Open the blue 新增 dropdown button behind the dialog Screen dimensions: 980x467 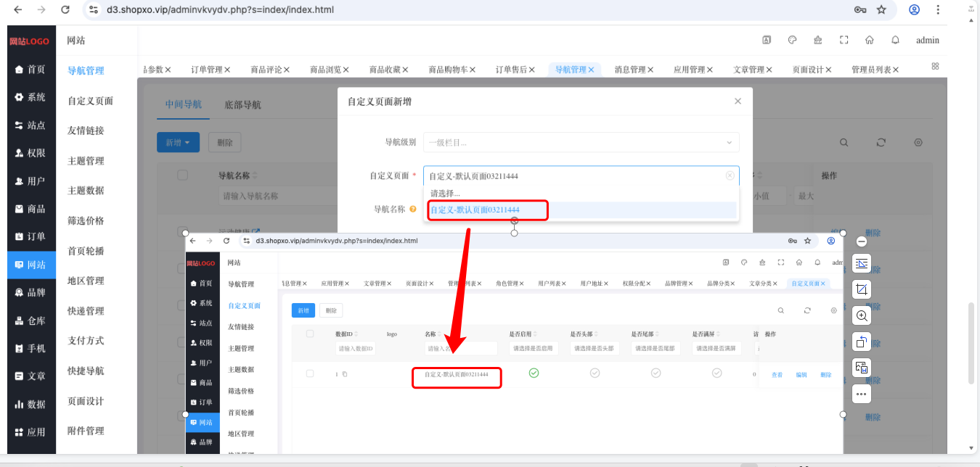click(x=178, y=143)
